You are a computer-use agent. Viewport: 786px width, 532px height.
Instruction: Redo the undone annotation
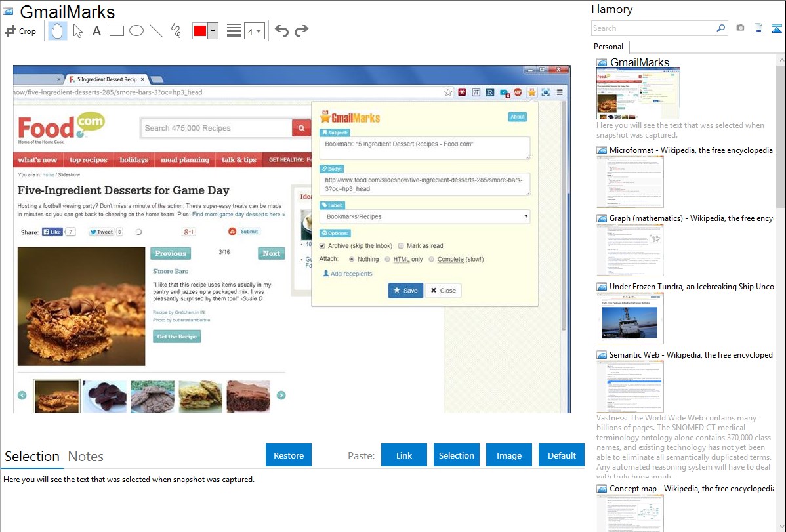[x=301, y=31]
